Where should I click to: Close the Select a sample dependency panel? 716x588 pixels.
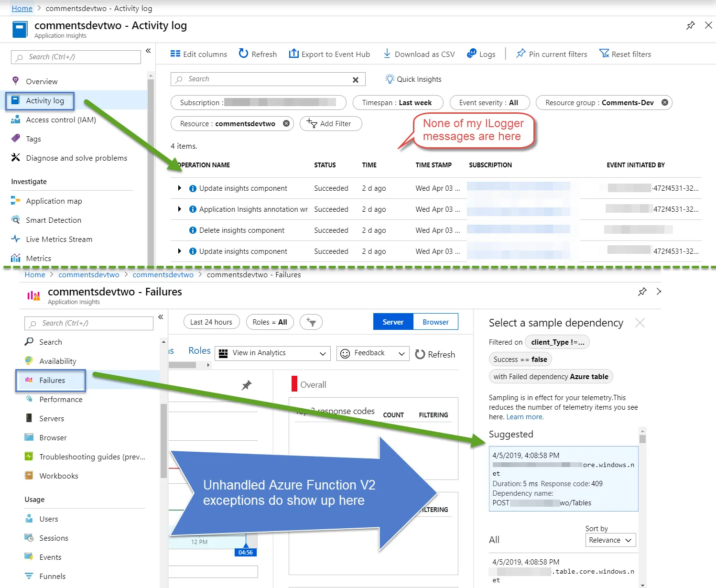(x=640, y=323)
